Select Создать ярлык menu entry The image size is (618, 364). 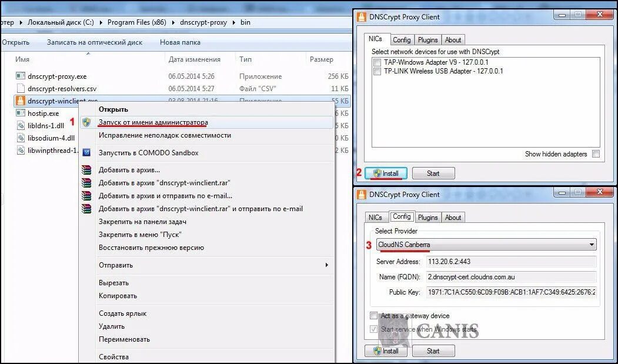click(x=122, y=313)
